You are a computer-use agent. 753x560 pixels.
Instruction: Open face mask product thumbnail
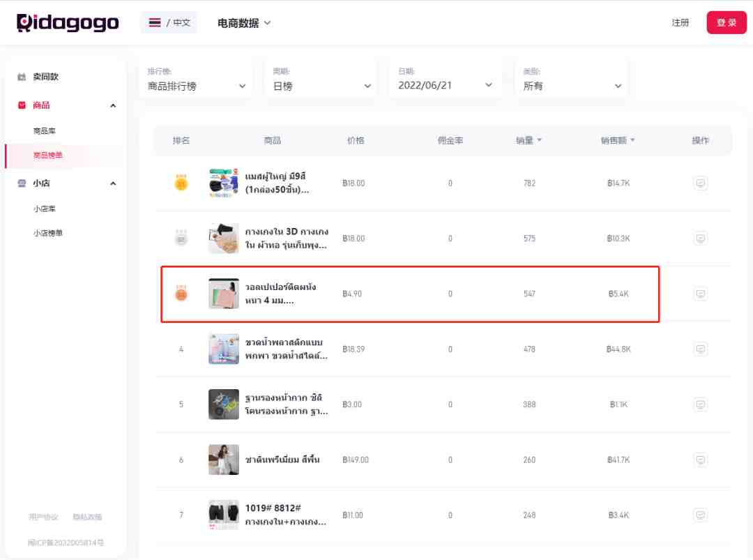point(223,183)
